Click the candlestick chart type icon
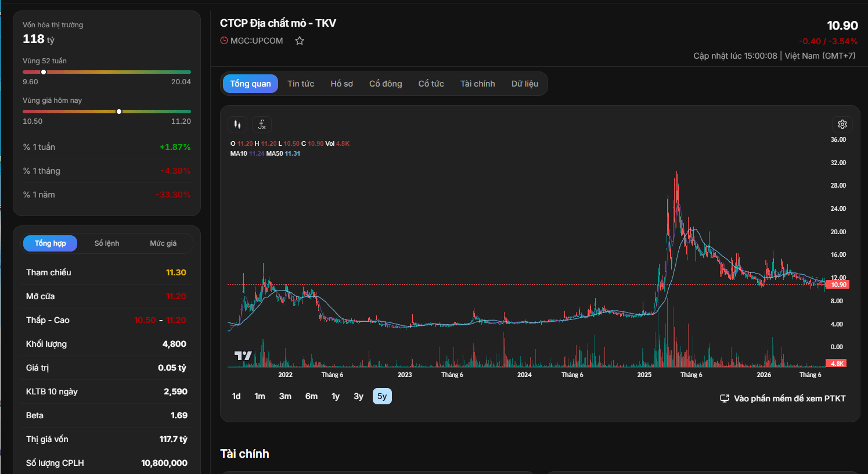The height and width of the screenshot is (474, 868). pyautogui.click(x=237, y=124)
